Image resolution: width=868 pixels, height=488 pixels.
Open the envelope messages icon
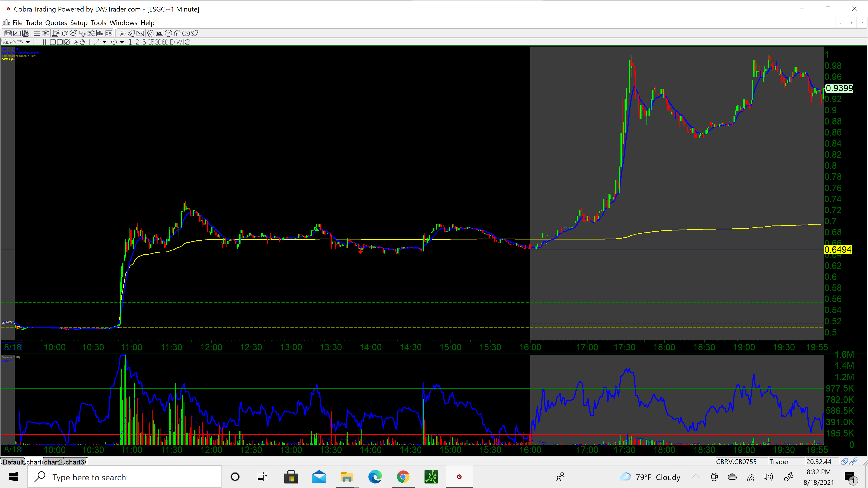(x=140, y=33)
